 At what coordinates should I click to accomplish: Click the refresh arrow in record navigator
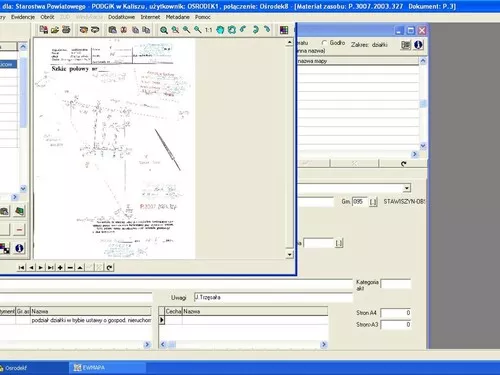point(109,267)
